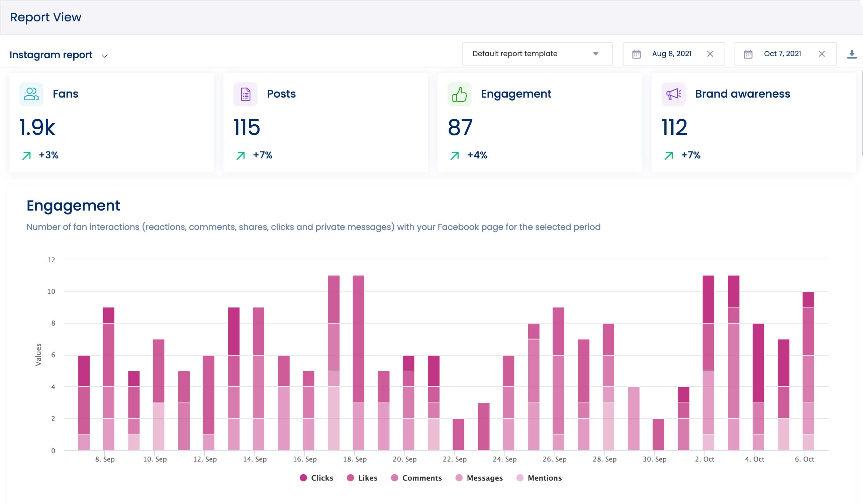Click the Messages color dot in the legend
The image size is (863, 504).
(459, 478)
